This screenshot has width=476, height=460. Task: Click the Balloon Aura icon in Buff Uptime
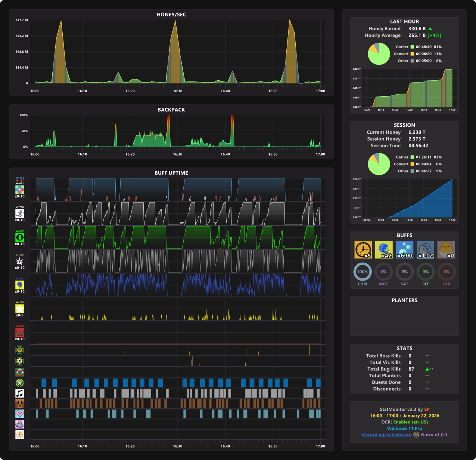click(20, 285)
